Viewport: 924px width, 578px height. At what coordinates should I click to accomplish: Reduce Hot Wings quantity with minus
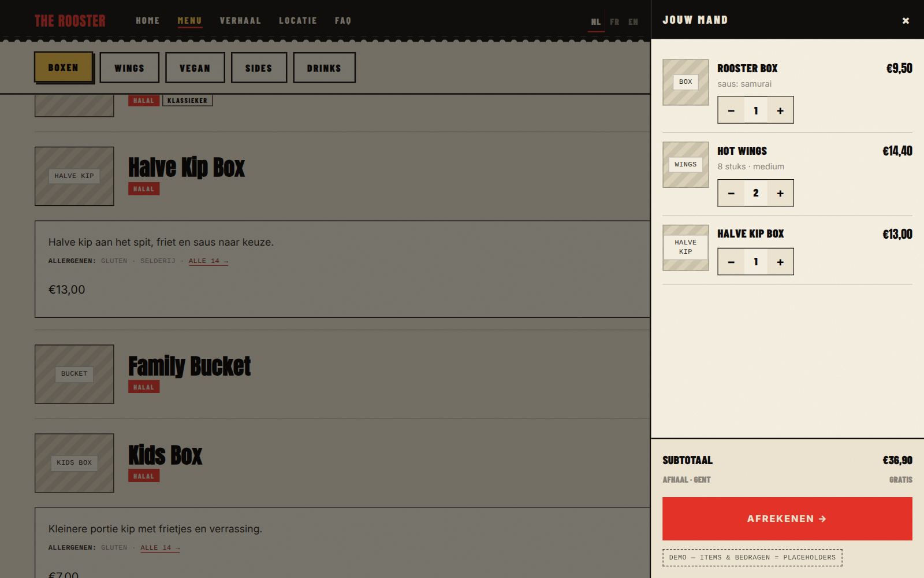(731, 193)
